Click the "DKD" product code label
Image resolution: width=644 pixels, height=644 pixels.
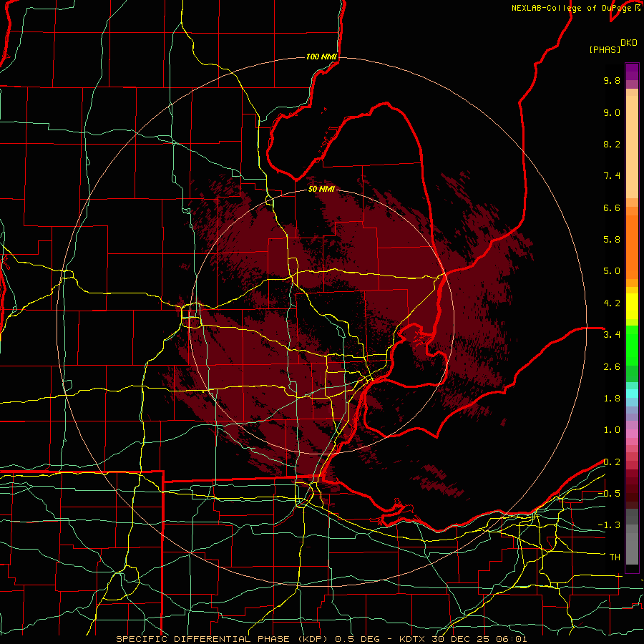629,43
